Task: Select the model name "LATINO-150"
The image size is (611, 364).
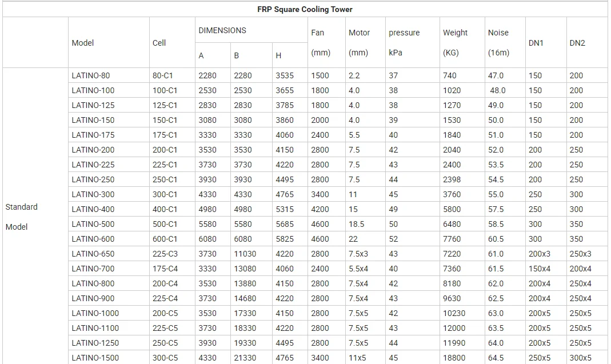Action: [x=93, y=120]
